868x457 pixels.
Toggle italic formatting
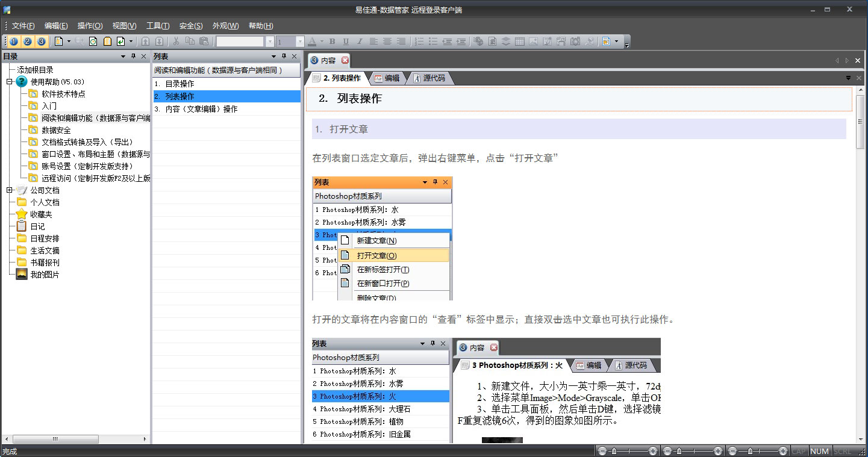click(360, 42)
